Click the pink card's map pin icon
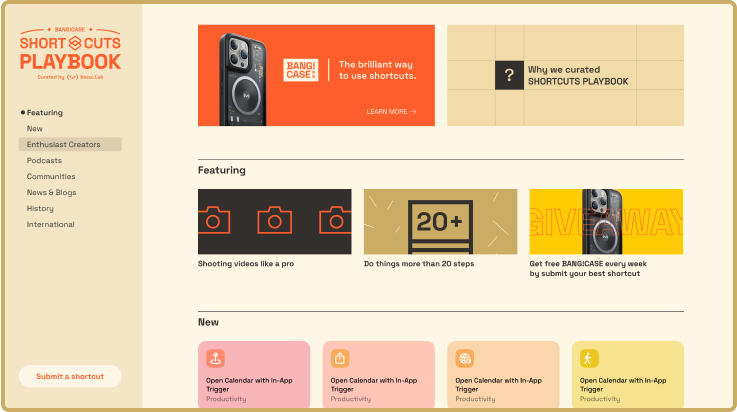The image size is (737, 412). click(215, 358)
